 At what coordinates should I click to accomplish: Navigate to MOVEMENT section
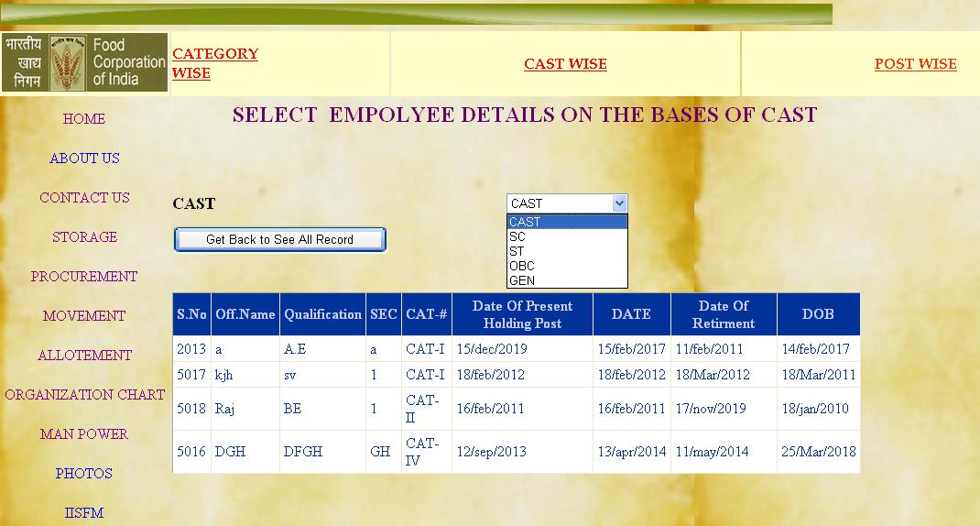pos(83,316)
